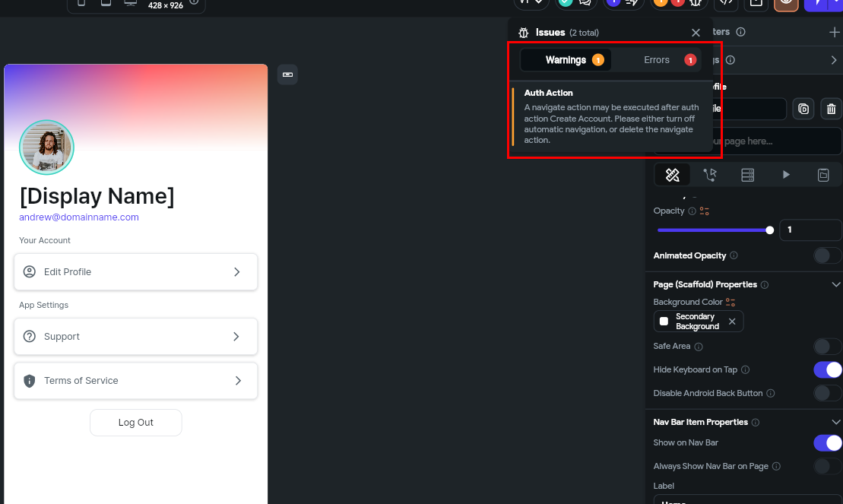843x504 pixels.
Task: Click the plus icon to add parameter
Action: pos(835,32)
